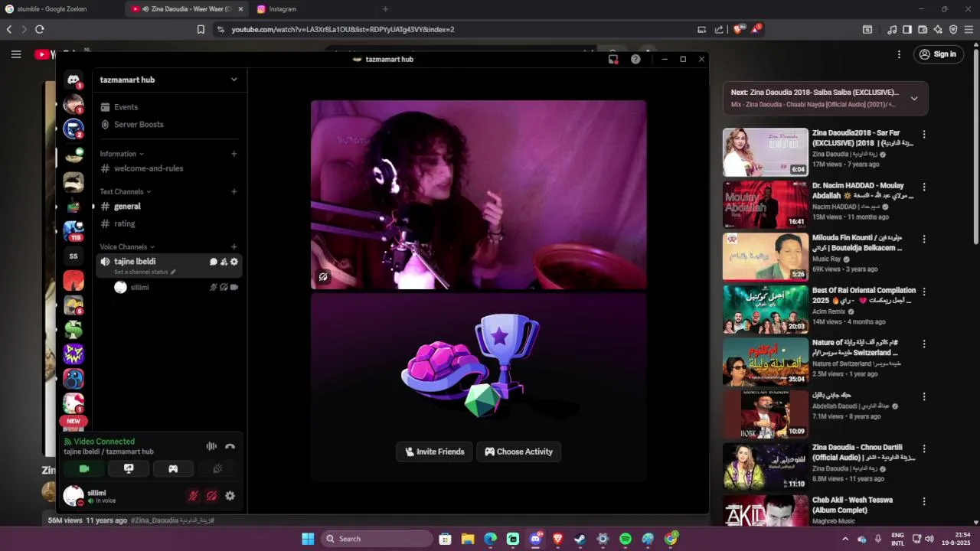Open the soundboard in voice panel

(217, 469)
